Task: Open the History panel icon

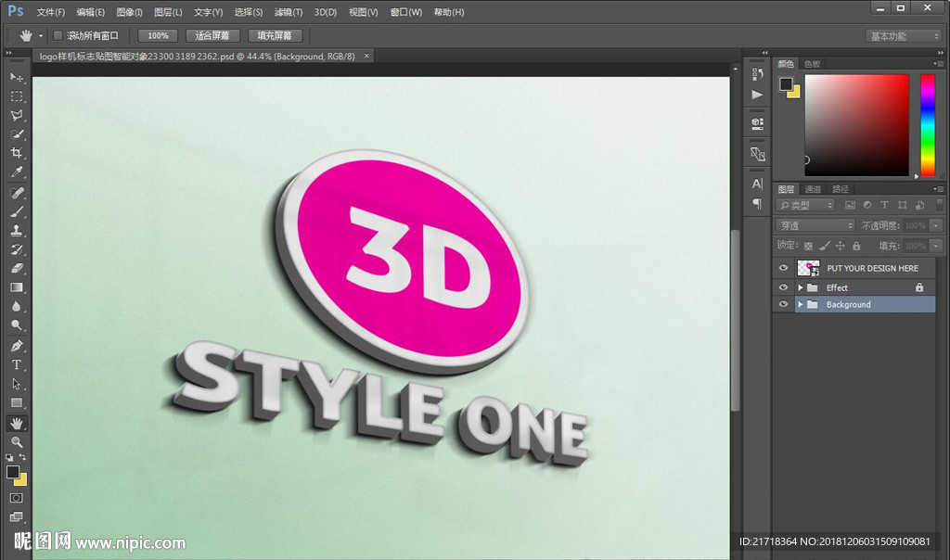Action: click(757, 74)
